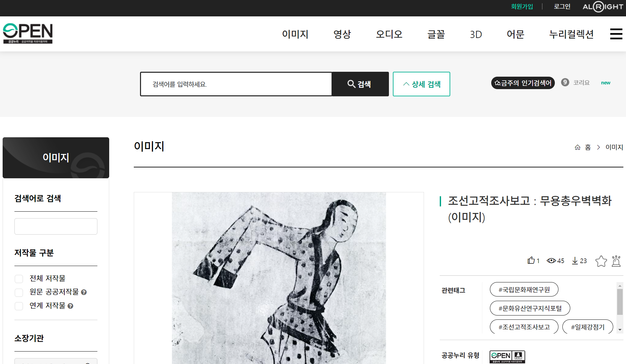Open the 소장기관 dropdown box

click(56, 361)
